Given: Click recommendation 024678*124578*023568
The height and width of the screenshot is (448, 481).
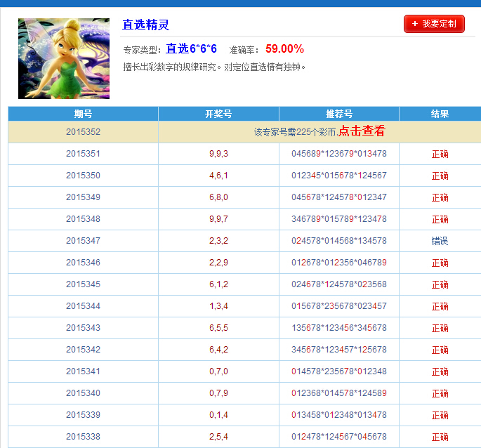Looking at the screenshot, I should pos(339,284).
